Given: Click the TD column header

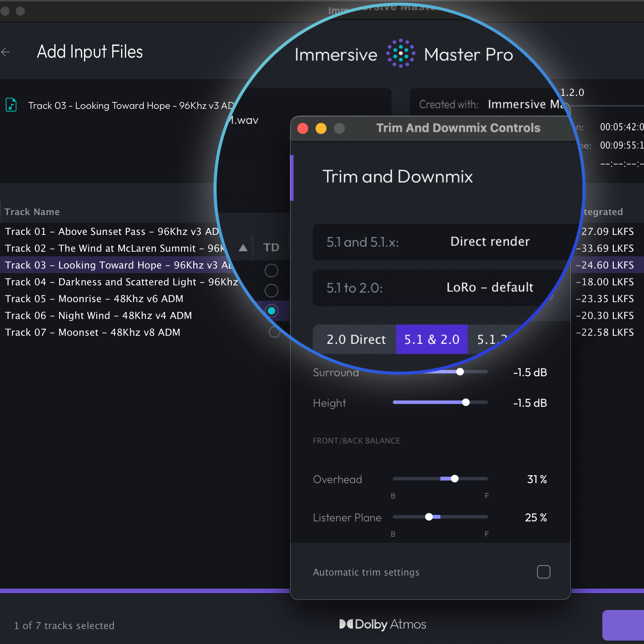Looking at the screenshot, I should pos(271,248).
